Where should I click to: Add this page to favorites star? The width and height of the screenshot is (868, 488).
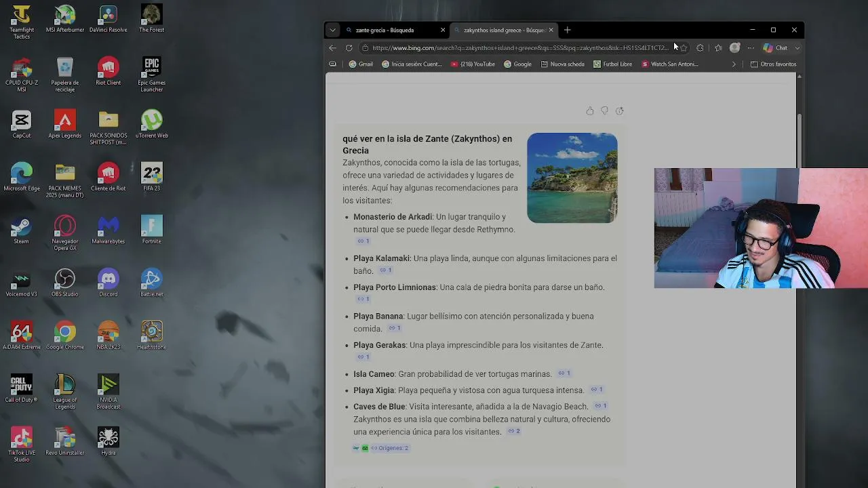click(684, 48)
